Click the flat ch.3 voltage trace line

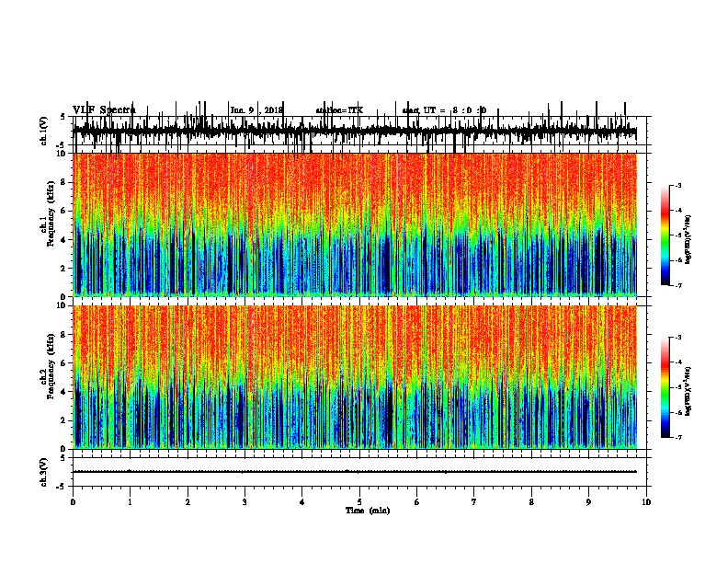click(x=354, y=472)
